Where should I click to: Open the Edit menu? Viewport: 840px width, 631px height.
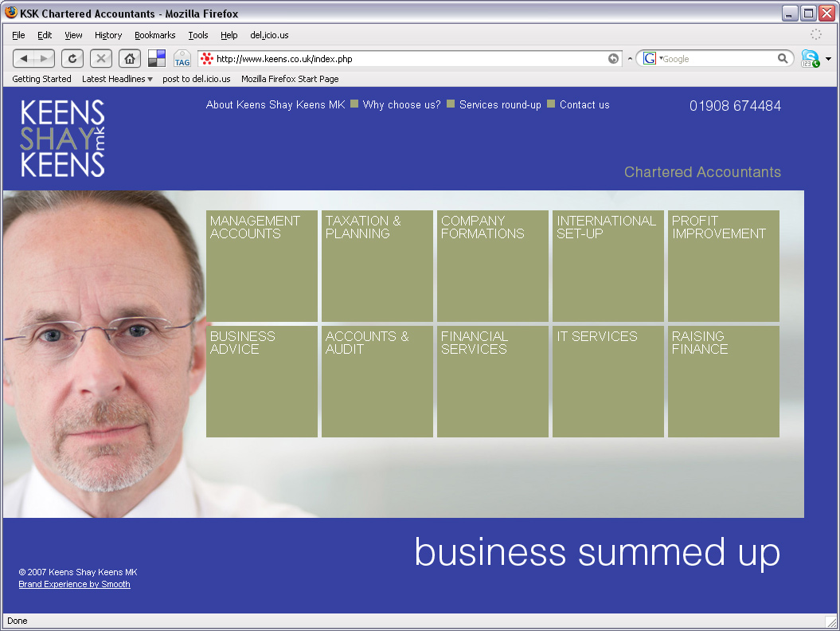45,35
